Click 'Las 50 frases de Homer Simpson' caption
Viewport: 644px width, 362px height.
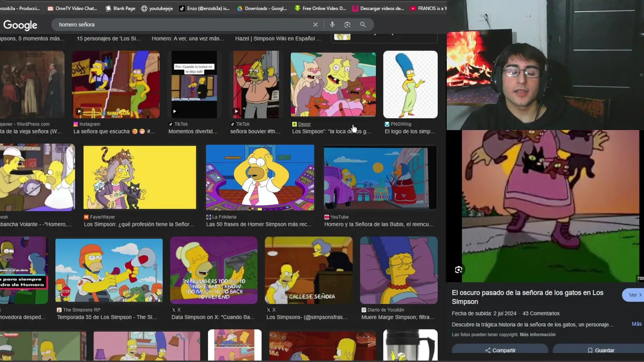[259, 224]
